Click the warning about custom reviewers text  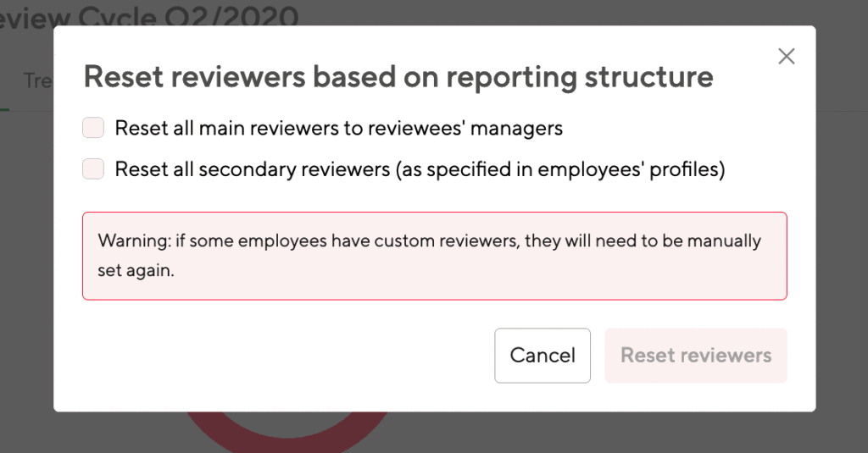pos(429,256)
